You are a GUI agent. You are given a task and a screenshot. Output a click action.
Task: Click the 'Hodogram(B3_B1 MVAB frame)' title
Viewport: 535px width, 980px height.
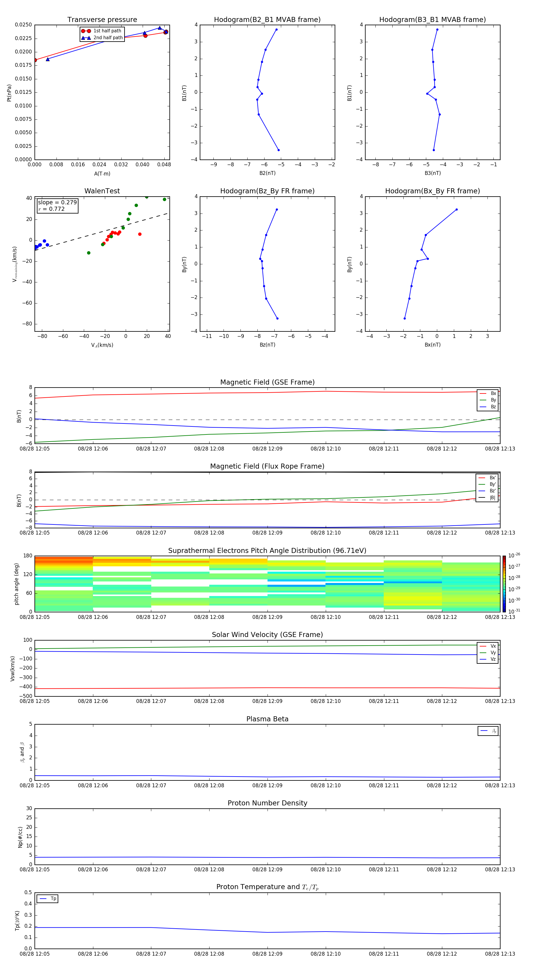point(432,20)
